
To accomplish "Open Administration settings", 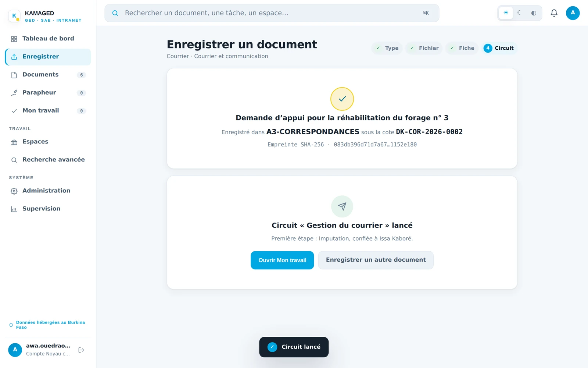I will click(48, 191).
